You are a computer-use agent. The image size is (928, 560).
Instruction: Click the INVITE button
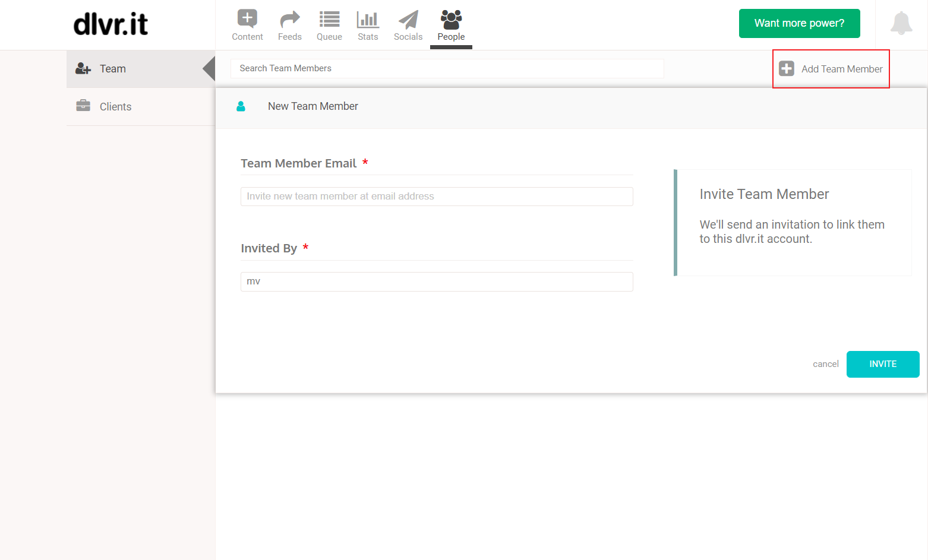[x=883, y=364]
